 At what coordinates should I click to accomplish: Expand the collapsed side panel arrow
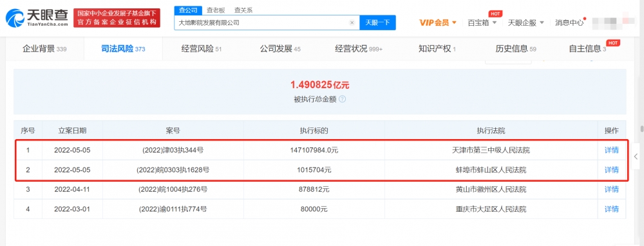pyautogui.click(x=636, y=156)
